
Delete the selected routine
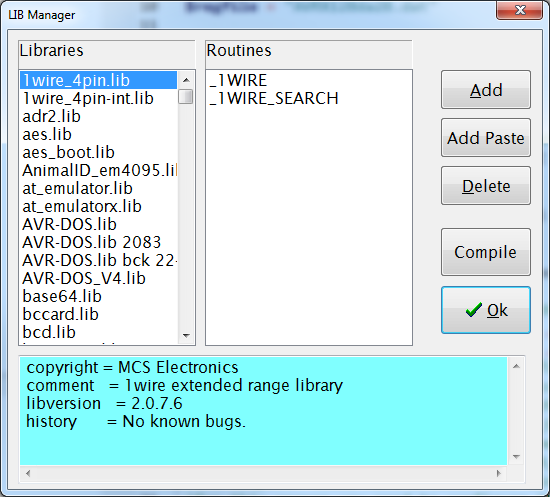point(486,186)
